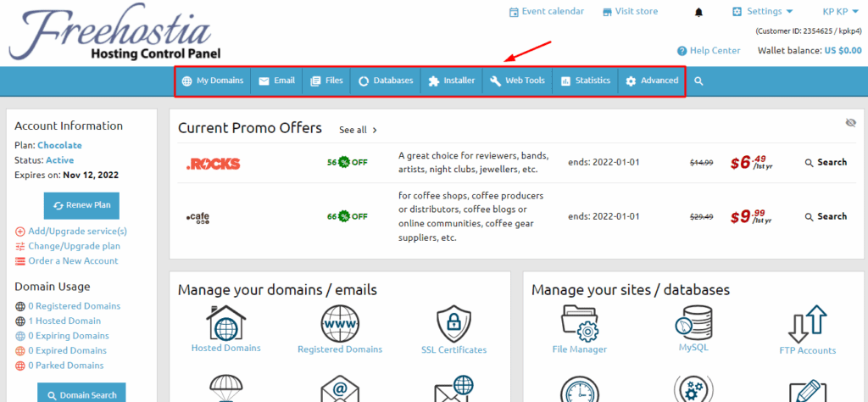Image resolution: width=868 pixels, height=402 pixels.
Task: Click the clock icon below File Manager
Action: pos(579,388)
